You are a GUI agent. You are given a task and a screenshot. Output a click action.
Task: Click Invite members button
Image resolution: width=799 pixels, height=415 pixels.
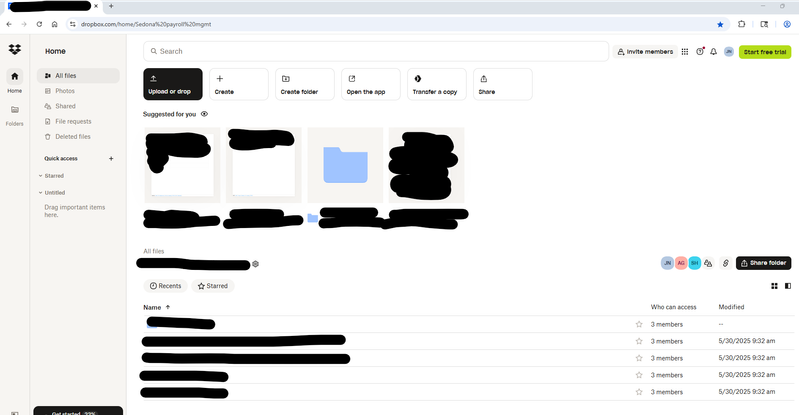point(645,51)
